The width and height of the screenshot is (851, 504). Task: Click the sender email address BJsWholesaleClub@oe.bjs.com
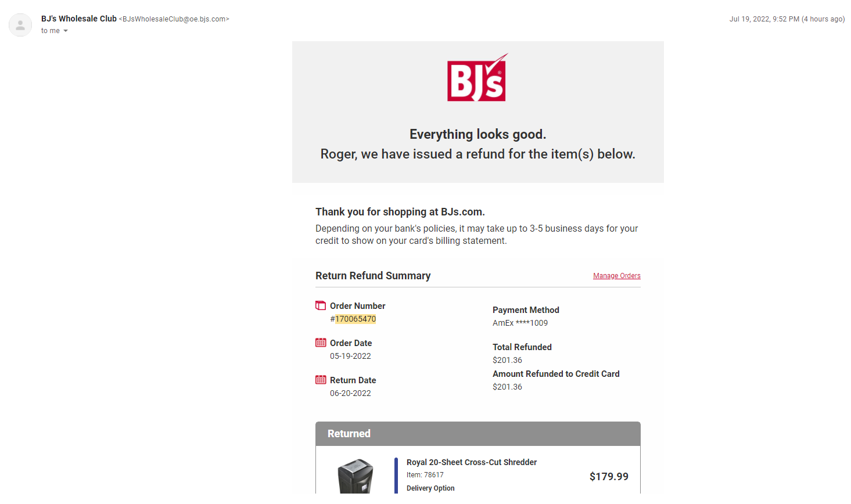tap(174, 19)
